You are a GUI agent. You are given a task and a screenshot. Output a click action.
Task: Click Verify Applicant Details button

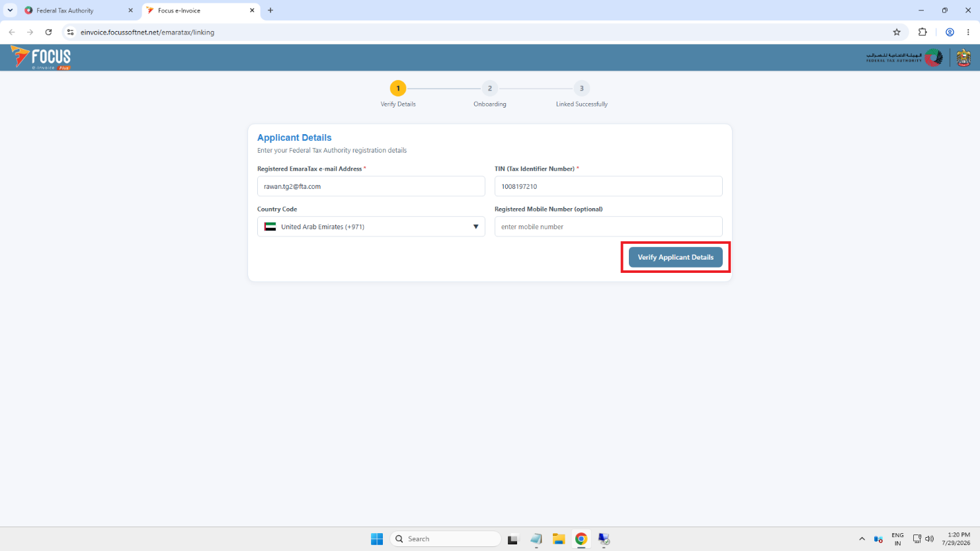point(675,257)
